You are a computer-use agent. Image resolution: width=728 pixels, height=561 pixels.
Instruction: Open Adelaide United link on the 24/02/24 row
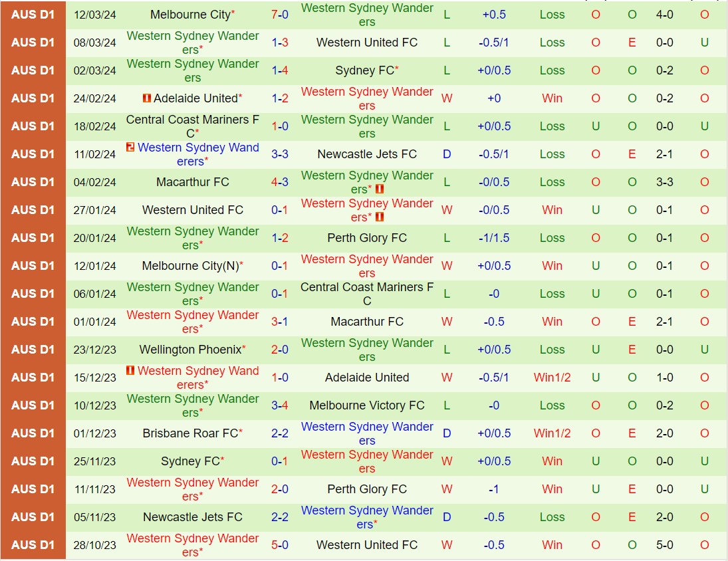(x=195, y=98)
